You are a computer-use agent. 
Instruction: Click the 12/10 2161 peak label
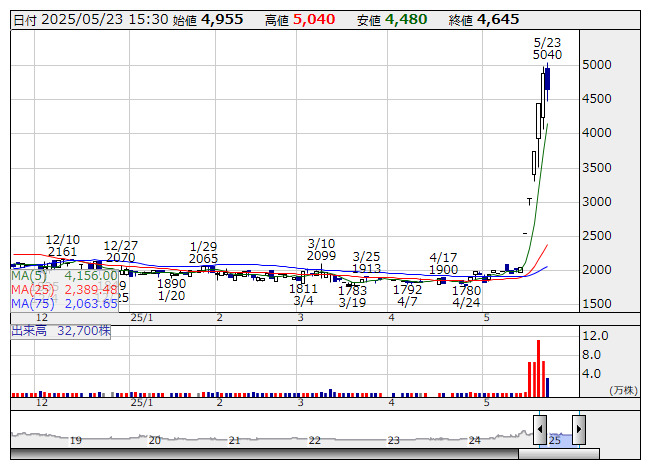click(x=62, y=246)
